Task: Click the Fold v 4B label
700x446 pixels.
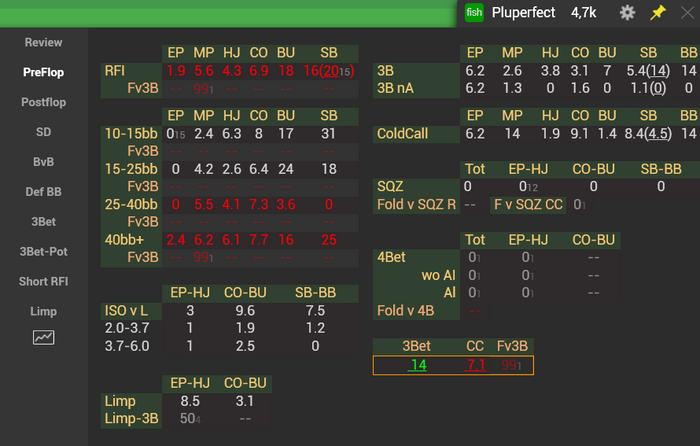Action: 405,311
